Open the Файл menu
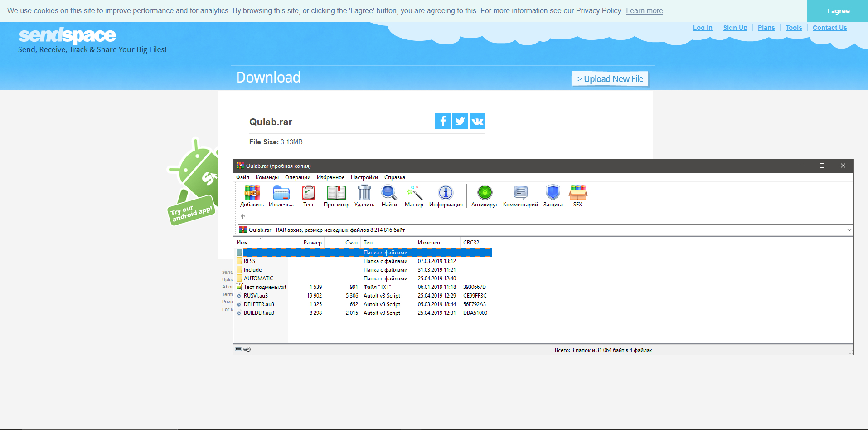Viewport: 868px width, 430px height. tap(242, 177)
